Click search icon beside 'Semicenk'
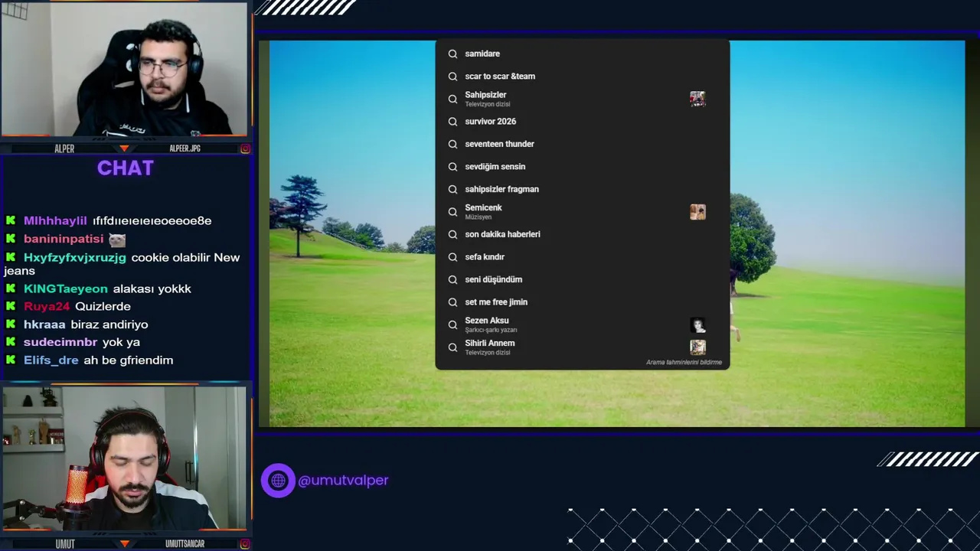The width and height of the screenshot is (980, 551). pyautogui.click(x=452, y=212)
